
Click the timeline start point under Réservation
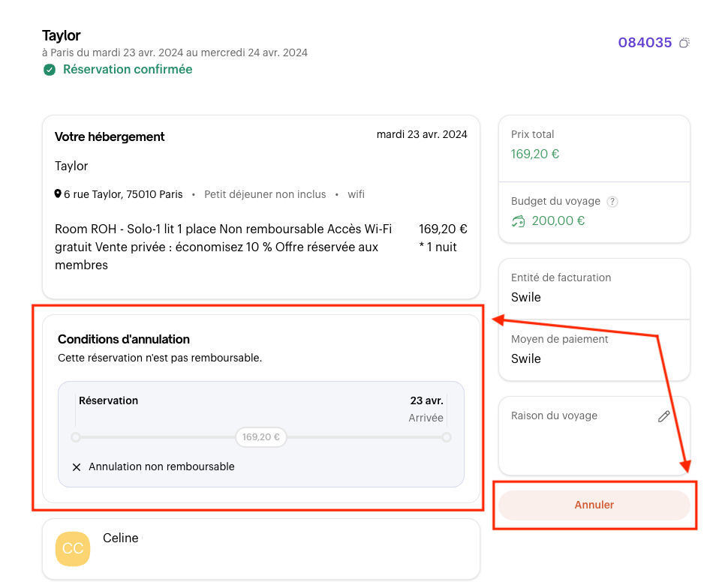[76, 437]
